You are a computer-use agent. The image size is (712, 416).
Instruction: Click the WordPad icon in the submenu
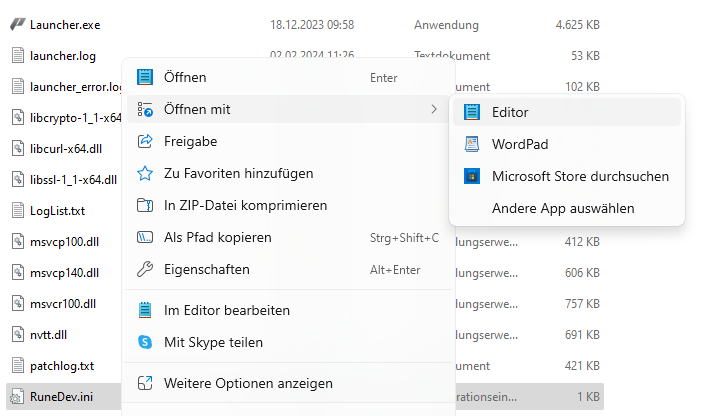pyautogui.click(x=472, y=144)
